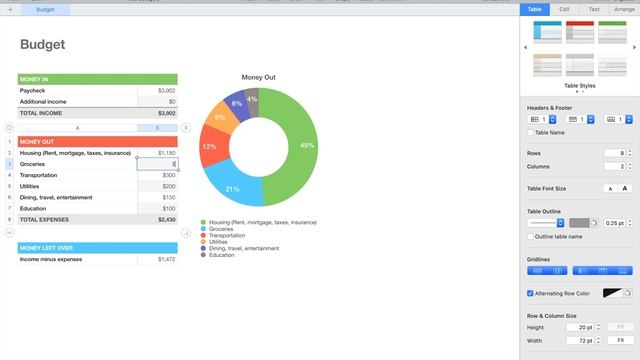This screenshot has width=640, height=360.
Task: Click the table select handle circle
Action: click(9, 128)
